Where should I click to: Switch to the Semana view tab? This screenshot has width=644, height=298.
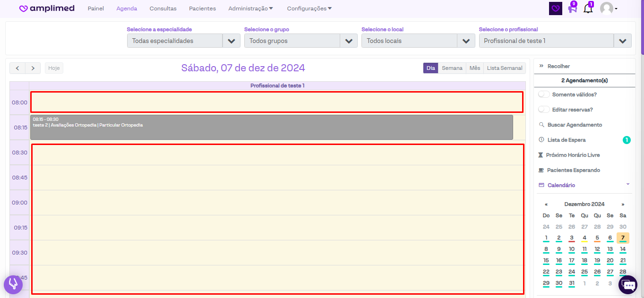[452, 68]
